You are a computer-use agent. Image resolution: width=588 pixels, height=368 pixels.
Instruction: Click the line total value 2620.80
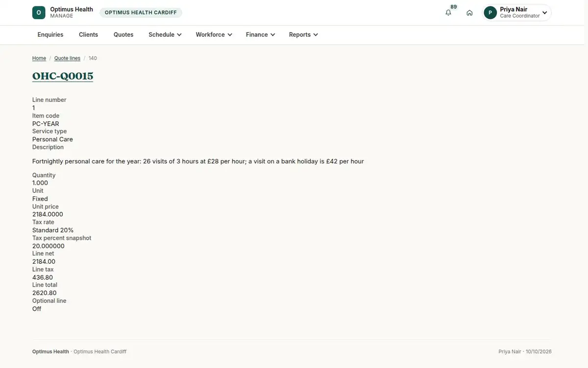tap(45, 293)
